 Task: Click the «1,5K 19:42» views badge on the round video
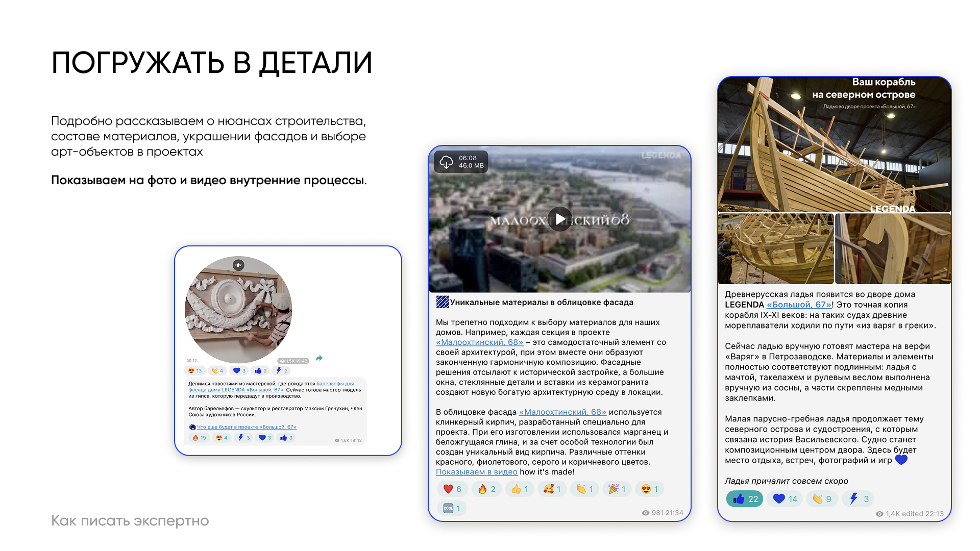[293, 361]
